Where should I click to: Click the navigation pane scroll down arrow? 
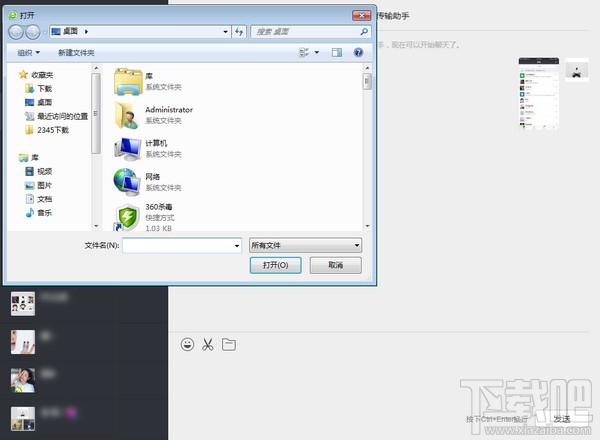coord(96,226)
